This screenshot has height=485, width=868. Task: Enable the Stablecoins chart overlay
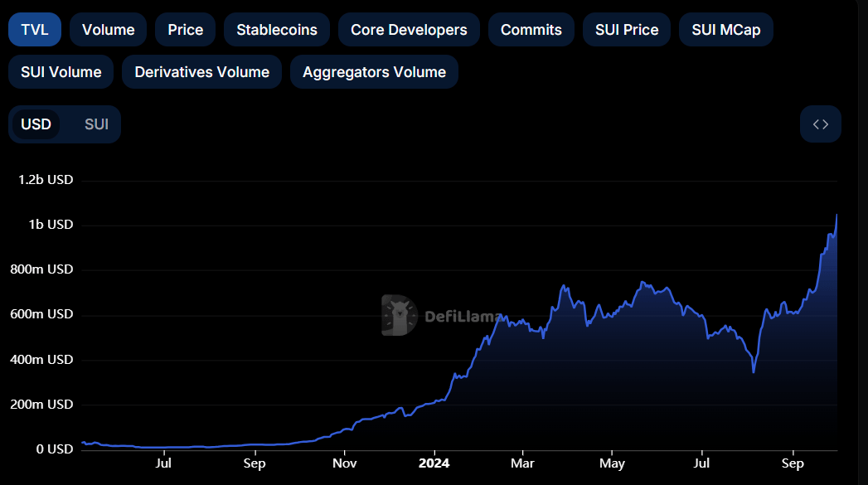[276, 29]
